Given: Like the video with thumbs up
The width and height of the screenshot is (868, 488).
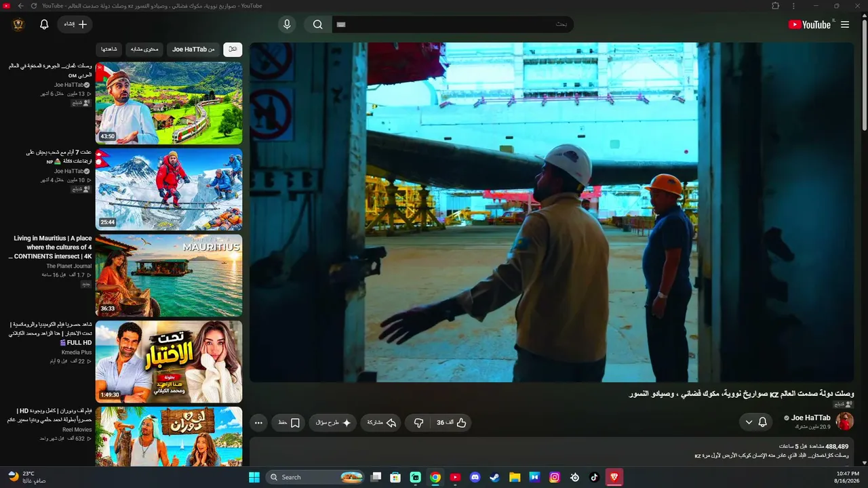Looking at the screenshot, I should coord(452,423).
